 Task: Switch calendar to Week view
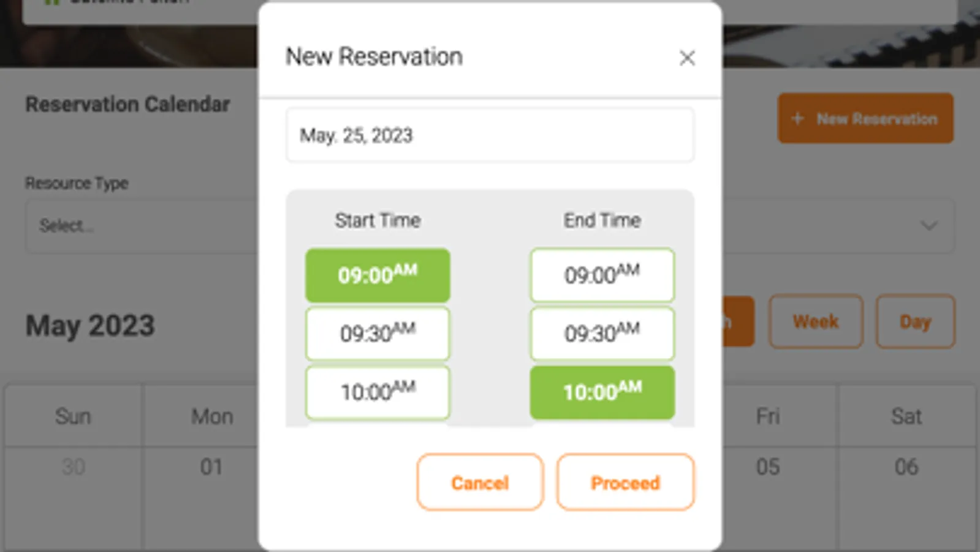click(816, 321)
